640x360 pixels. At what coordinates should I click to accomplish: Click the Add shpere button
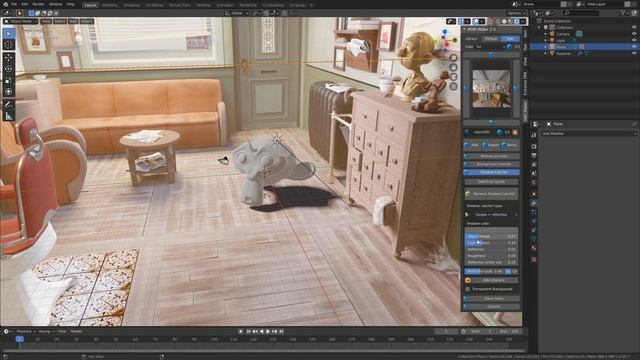click(492, 280)
